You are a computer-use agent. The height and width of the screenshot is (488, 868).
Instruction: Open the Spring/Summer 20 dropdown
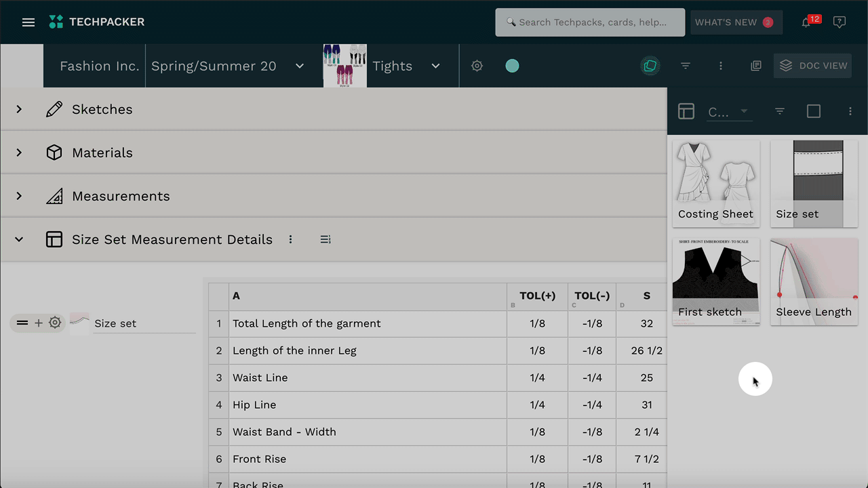(x=299, y=66)
